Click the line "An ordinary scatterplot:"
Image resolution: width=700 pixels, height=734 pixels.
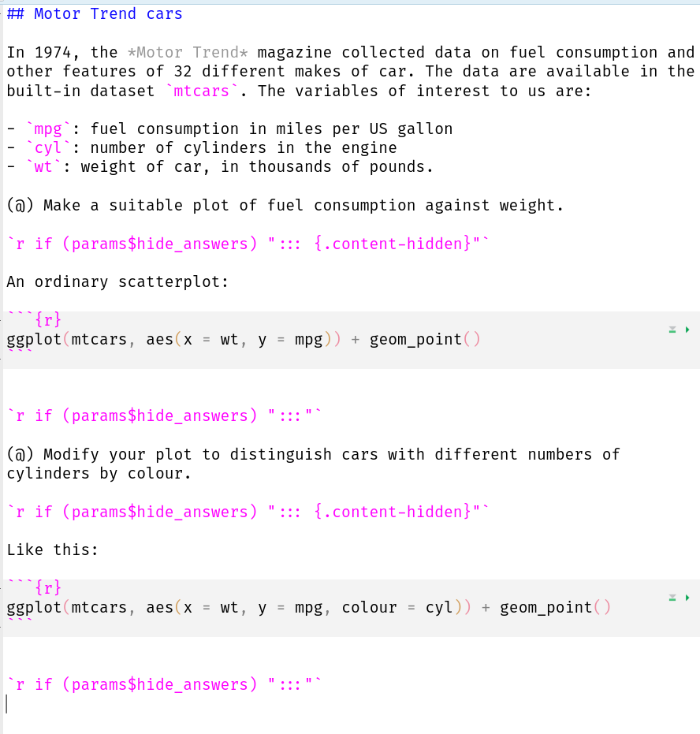coord(117,281)
